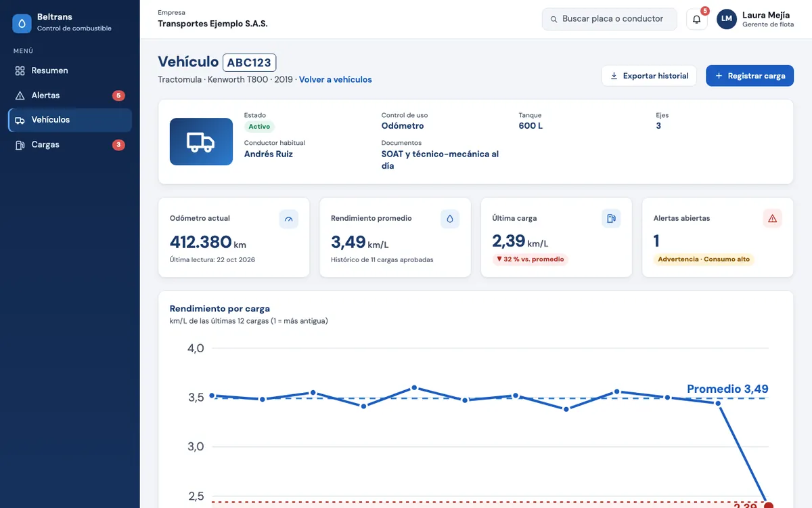Click the Beltrans droplet logo icon
812x508 pixels.
click(22, 24)
